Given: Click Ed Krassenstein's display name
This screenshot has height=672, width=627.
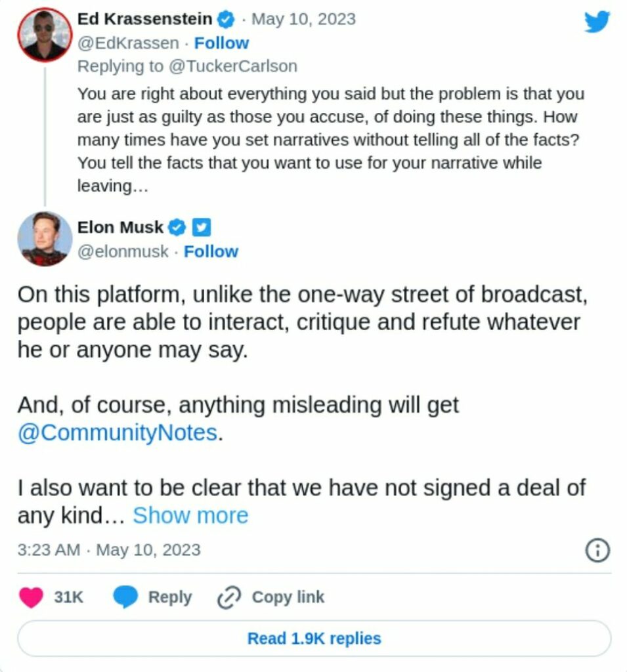Looking at the screenshot, I should 145,20.
